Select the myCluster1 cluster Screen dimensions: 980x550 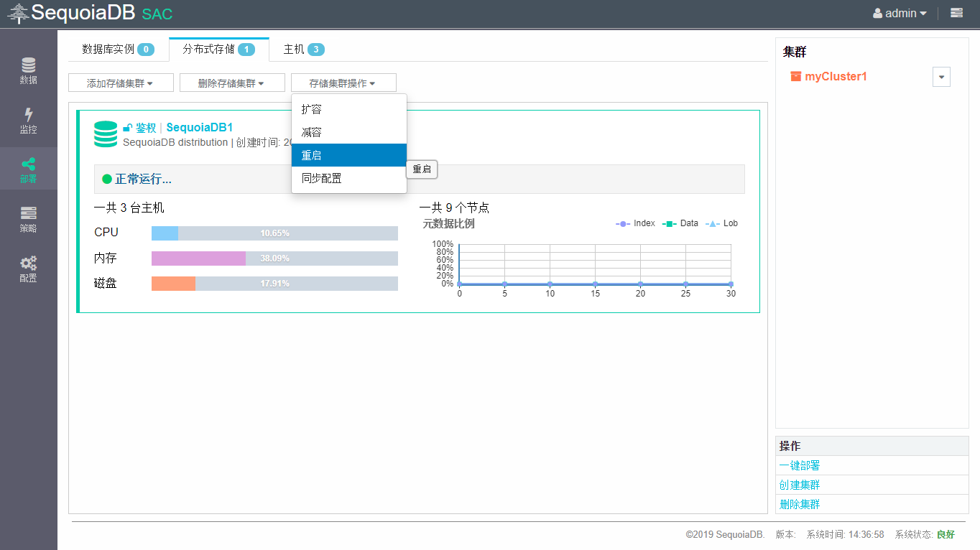[836, 76]
